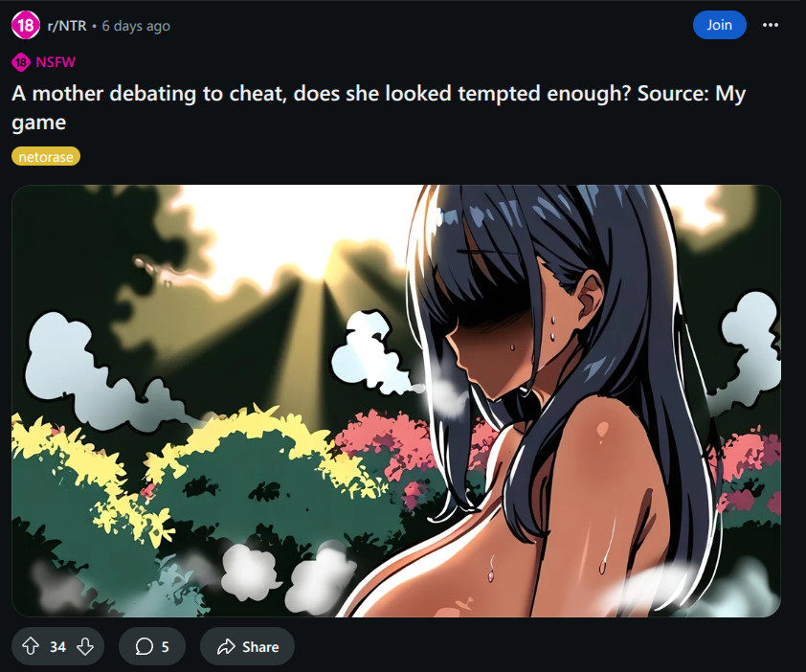Open the r/NTR community avatar
This screenshot has height=672, width=806.
(26, 25)
